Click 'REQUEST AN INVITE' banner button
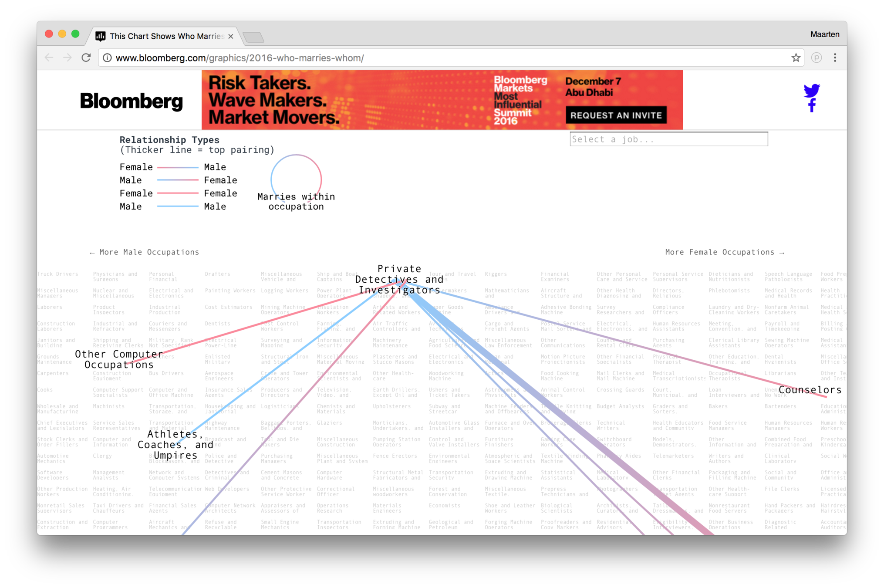 (616, 115)
